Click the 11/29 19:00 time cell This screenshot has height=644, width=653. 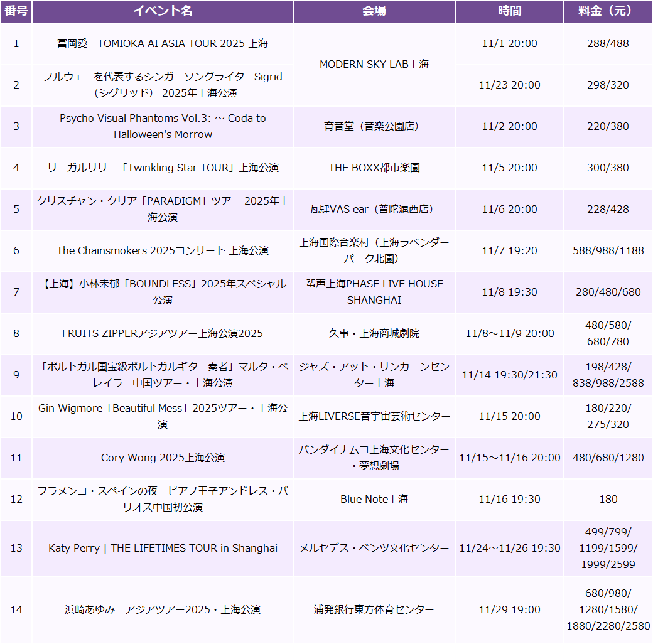tap(509, 609)
